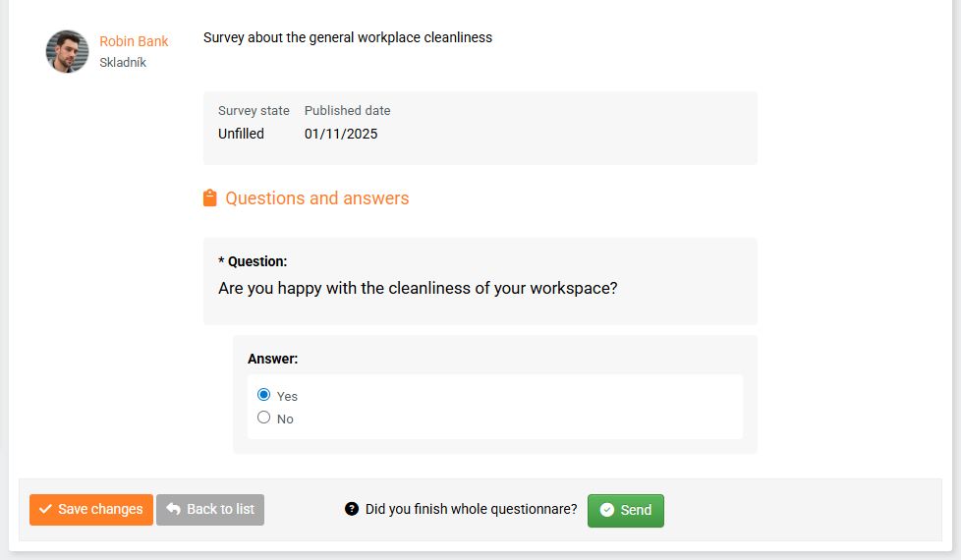Screen dimensions: 961x560
Task: Click the Unfilled survey state value
Action: (x=241, y=134)
